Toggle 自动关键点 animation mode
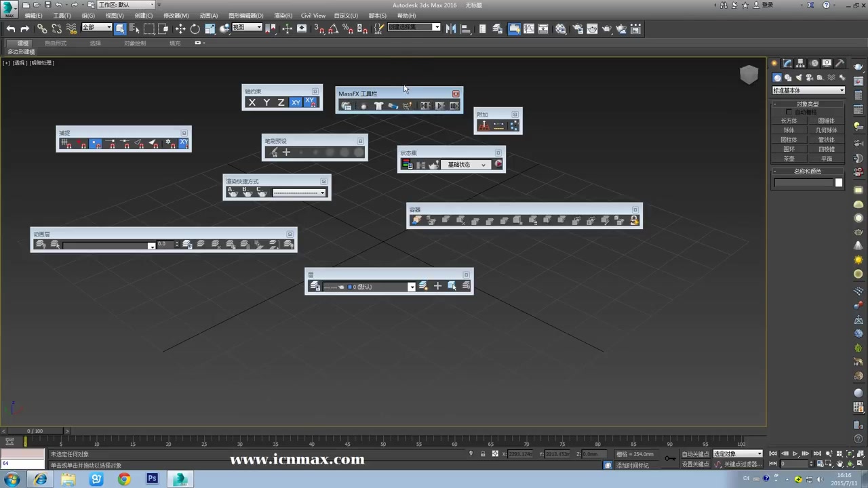868x488 pixels. click(x=694, y=454)
